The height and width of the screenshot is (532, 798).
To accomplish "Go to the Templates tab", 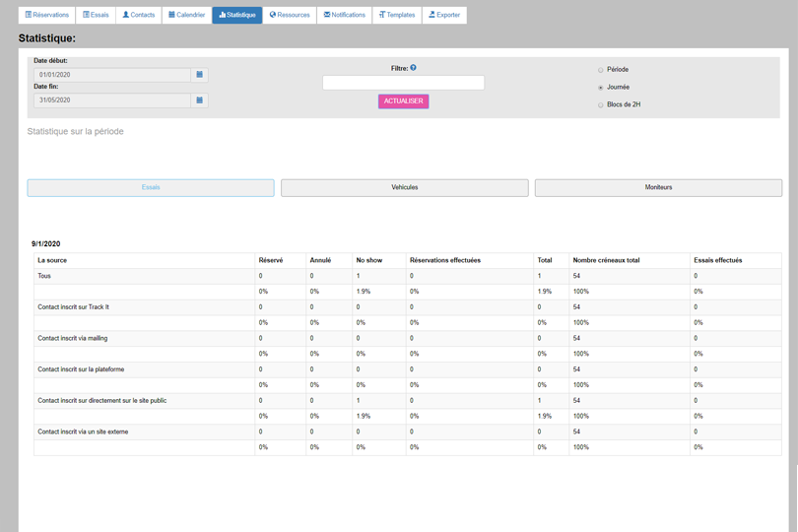I will [397, 16].
